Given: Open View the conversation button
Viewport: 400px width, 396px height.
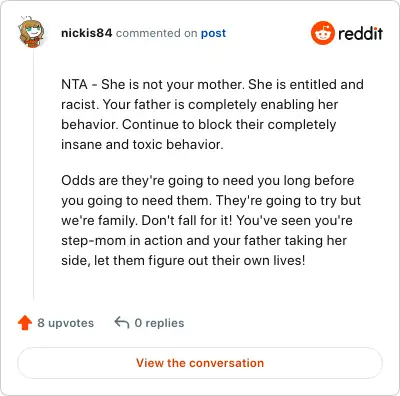Looking at the screenshot, I should 200,363.
